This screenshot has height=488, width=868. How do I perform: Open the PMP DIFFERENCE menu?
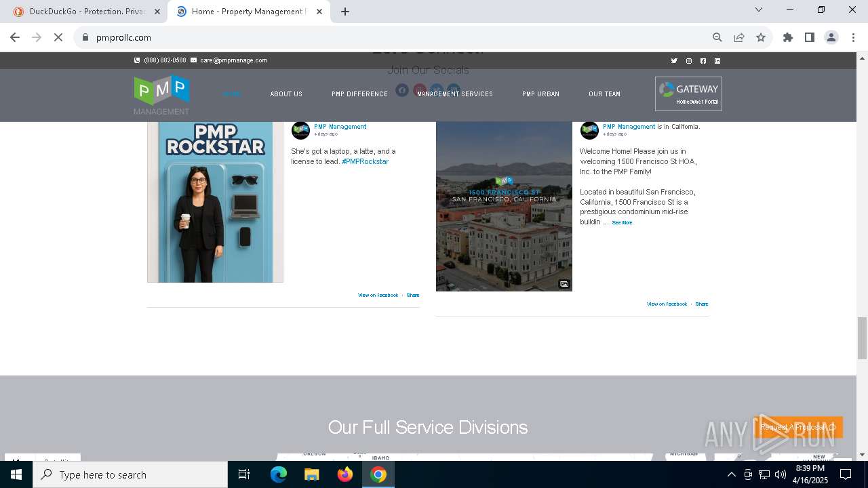tap(359, 94)
